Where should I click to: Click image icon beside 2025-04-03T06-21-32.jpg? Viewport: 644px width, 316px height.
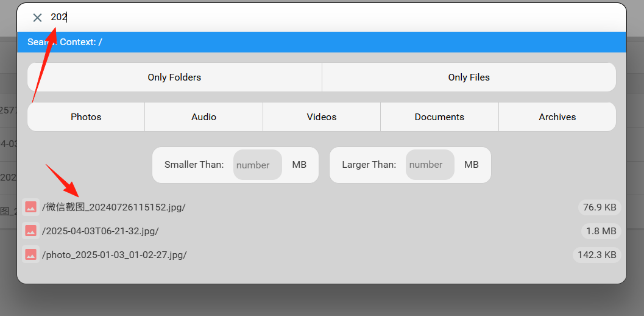pyautogui.click(x=31, y=231)
